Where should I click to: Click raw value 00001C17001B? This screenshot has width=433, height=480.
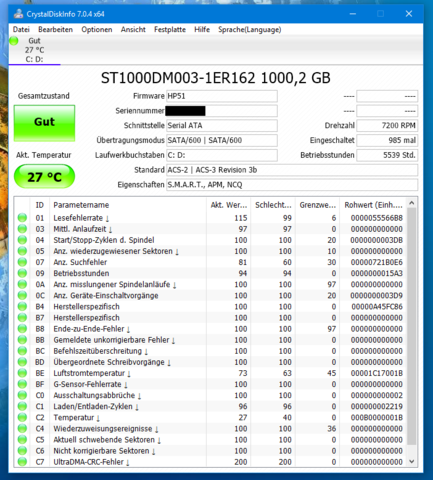pos(377,373)
